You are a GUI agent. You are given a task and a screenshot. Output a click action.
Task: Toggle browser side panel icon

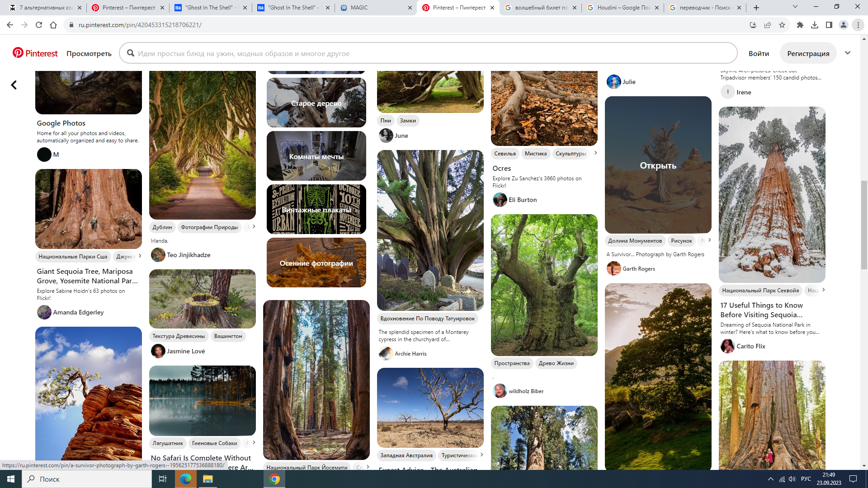(x=829, y=25)
